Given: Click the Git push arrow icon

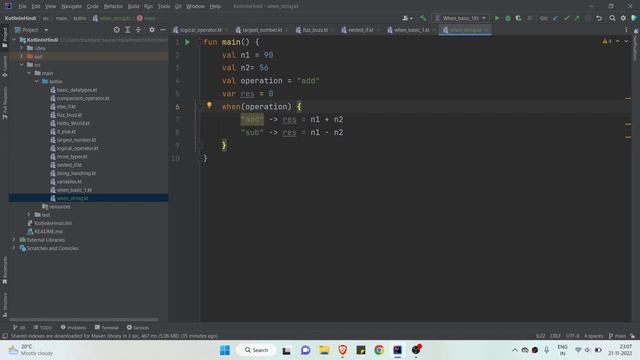Looking at the screenshot, I should pyautogui.click(x=577, y=18).
